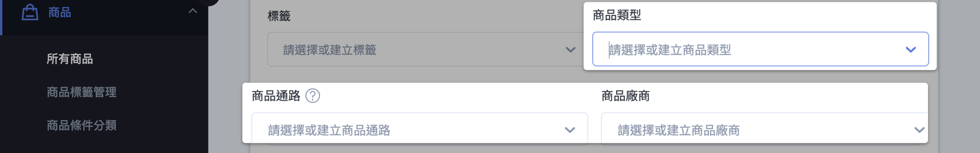Open the help icon next to 商品通路
The height and width of the screenshot is (153, 980).
313,96
